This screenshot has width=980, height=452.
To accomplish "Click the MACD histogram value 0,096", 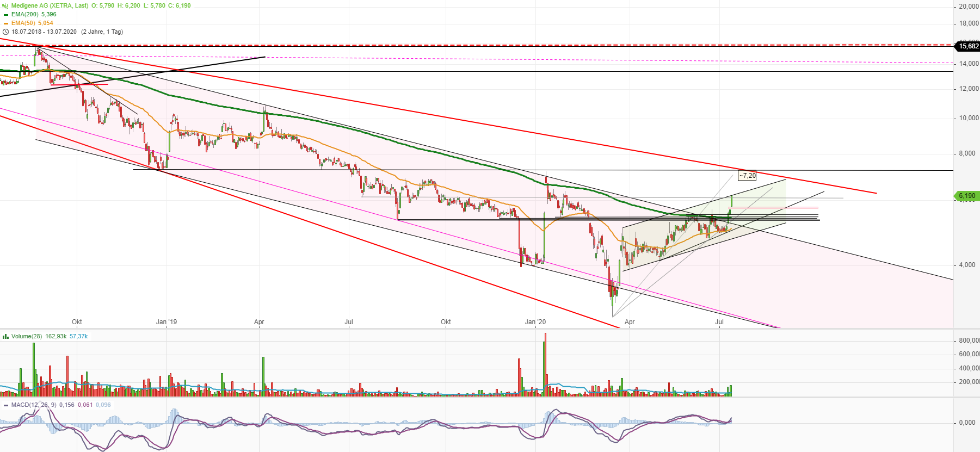I will click(103, 405).
